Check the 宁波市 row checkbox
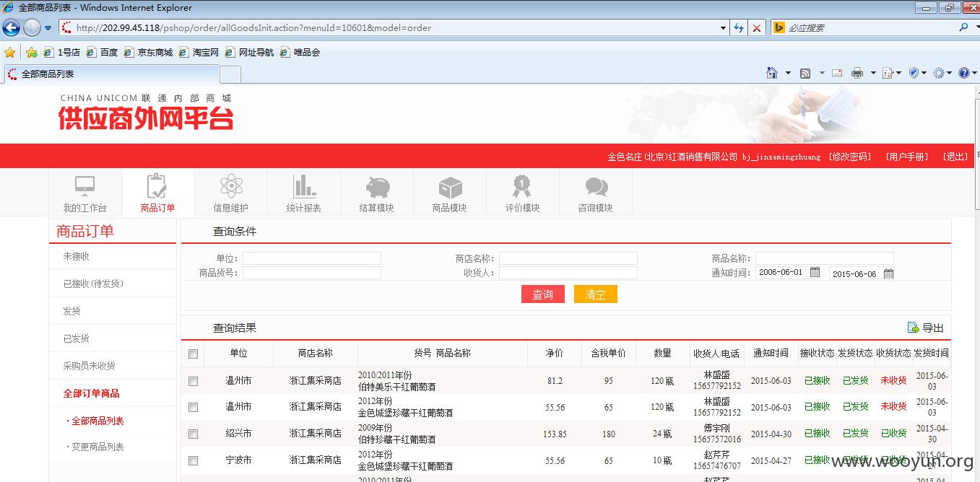This screenshot has height=482, width=980. pyautogui.click(x=193, y=460)
